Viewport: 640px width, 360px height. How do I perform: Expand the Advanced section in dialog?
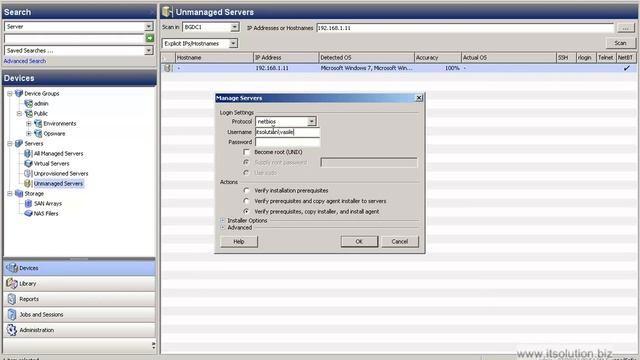point(222,227)
